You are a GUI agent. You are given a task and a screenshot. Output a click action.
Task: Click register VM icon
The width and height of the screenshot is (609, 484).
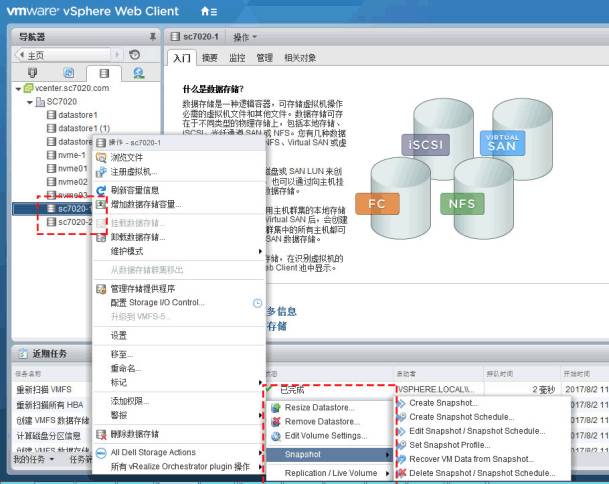coord(101,171)
